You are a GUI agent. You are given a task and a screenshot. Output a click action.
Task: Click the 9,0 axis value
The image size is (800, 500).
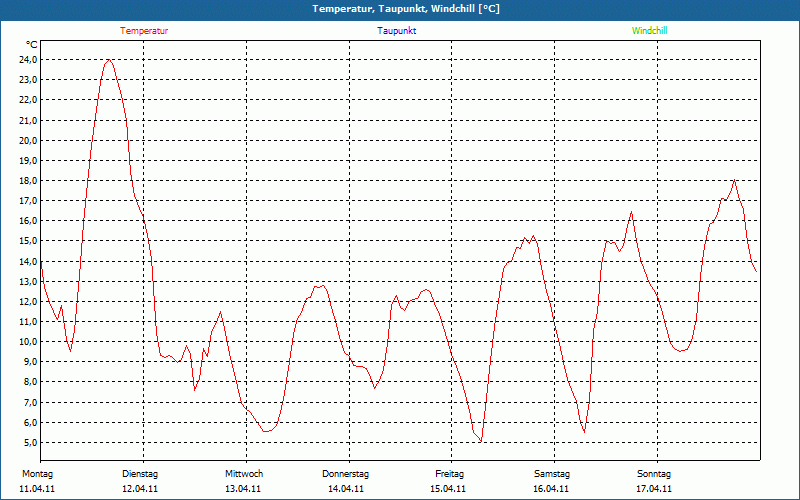30,361
